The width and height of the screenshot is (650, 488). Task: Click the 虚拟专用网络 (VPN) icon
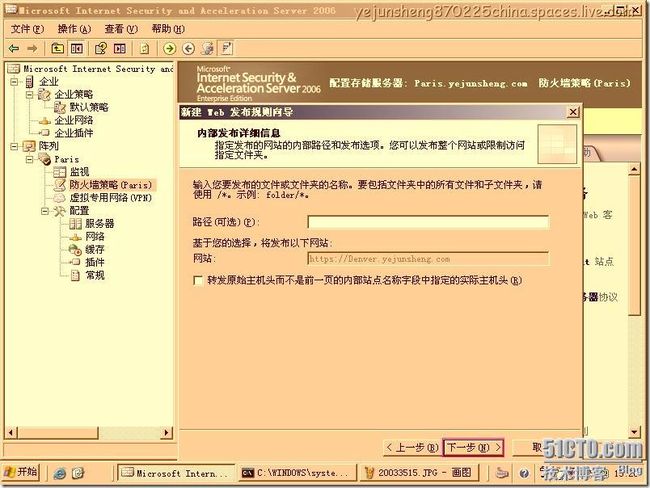pyautogui.click(x=60, y=198)
